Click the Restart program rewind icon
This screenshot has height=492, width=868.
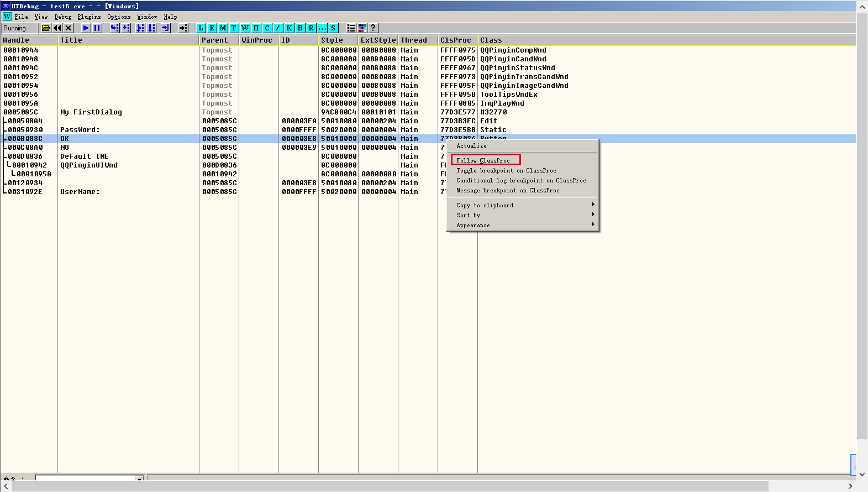(57, 28)
